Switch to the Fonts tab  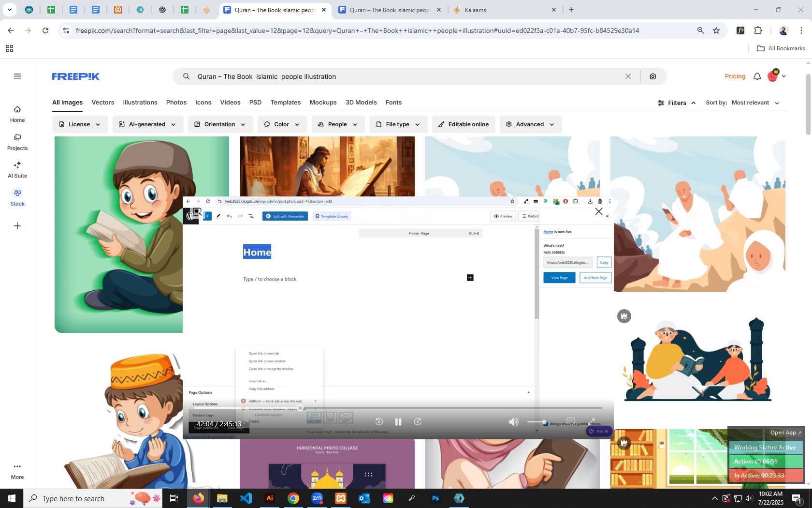click(x=393, y=103)
